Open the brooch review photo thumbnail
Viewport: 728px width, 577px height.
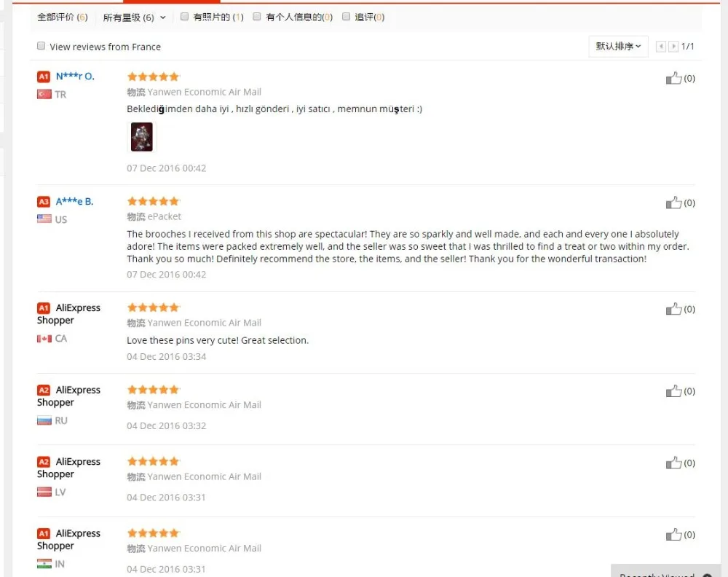(x=142, y=136)
